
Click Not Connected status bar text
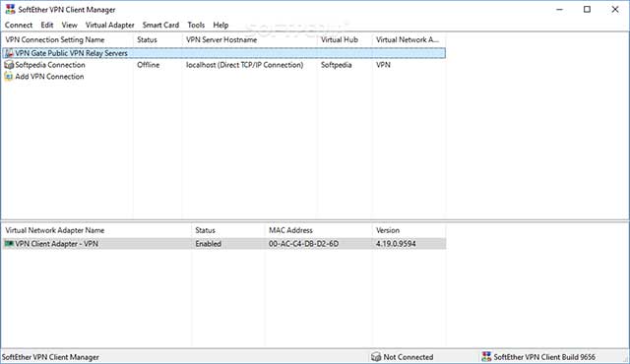click(409, 357)
